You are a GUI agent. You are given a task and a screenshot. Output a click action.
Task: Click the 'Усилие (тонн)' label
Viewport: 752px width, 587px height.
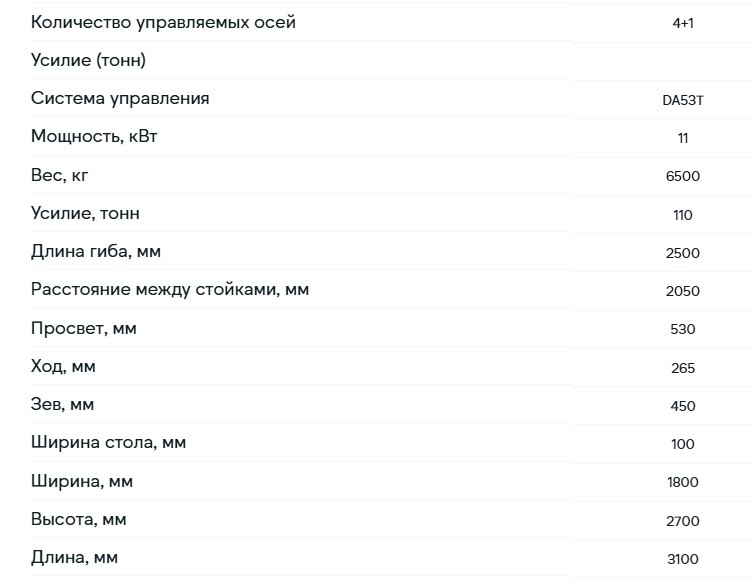click(x=88, y=60)
